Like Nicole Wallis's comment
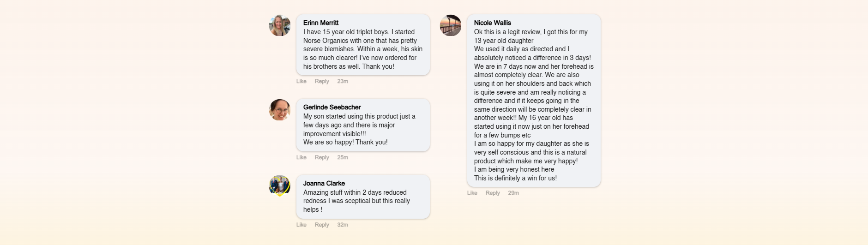Viewport: 868px width, 245px height. [x=472, y=193]
